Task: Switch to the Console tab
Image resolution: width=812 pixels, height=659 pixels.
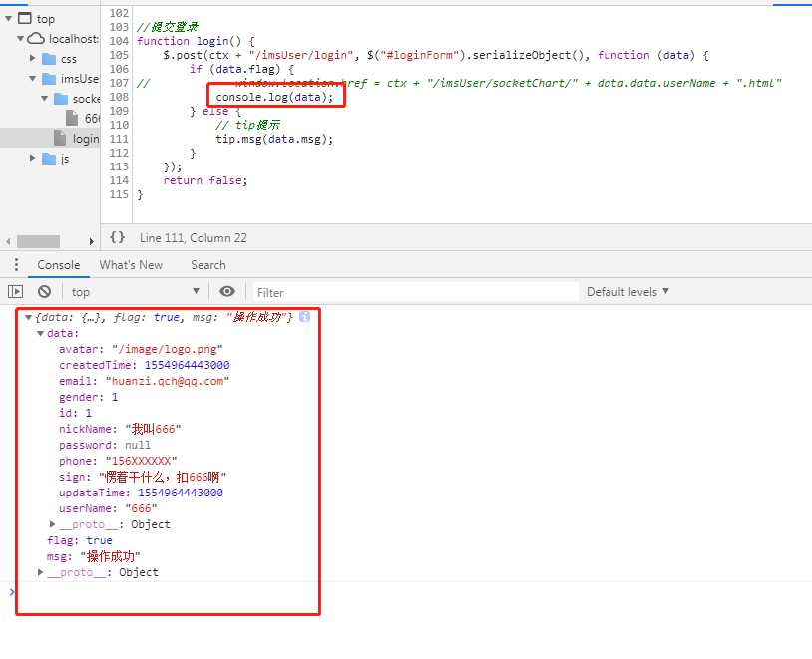Action: [59, 264]
